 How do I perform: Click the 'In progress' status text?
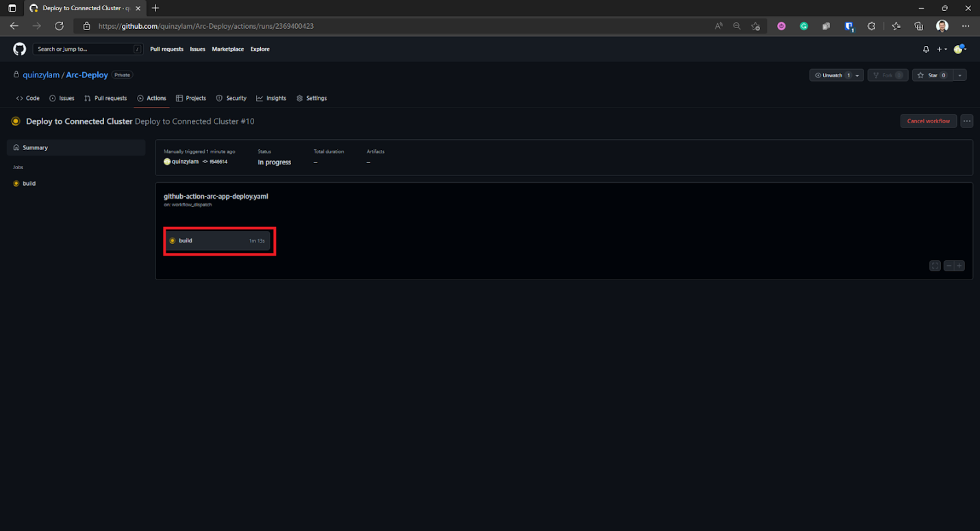[274, 162]
